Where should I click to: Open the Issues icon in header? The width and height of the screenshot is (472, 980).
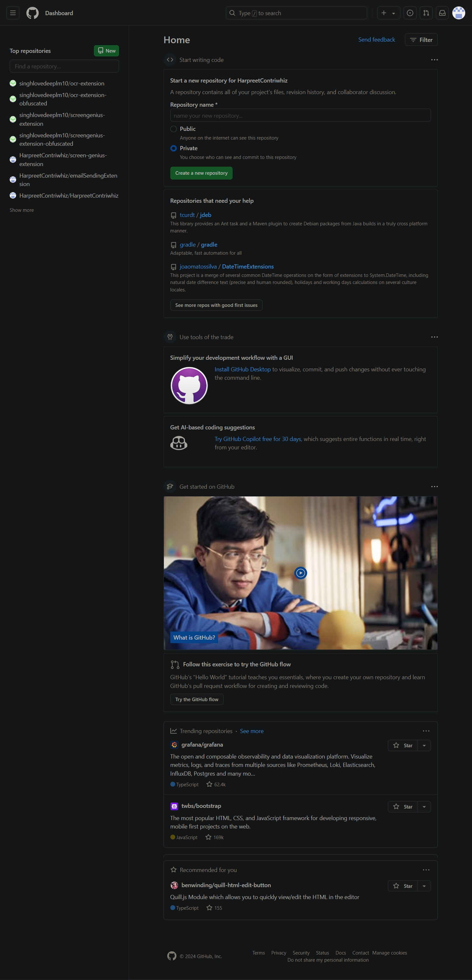click(x=410, y=13)
